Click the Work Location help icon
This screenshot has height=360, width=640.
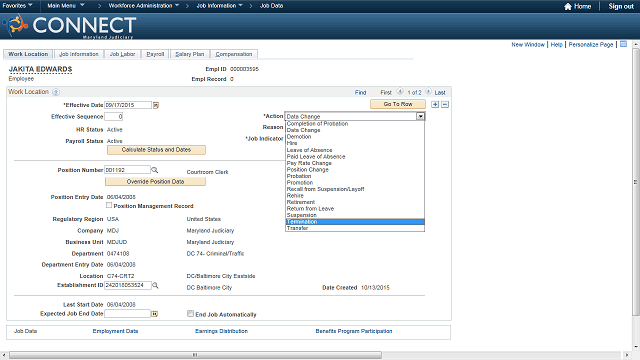click(x=56, y=92)
